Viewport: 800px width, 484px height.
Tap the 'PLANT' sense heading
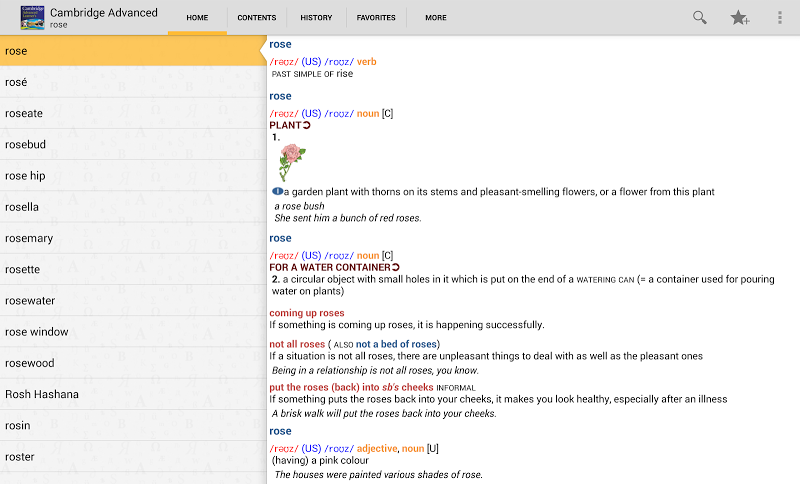(x=285, y=125)
